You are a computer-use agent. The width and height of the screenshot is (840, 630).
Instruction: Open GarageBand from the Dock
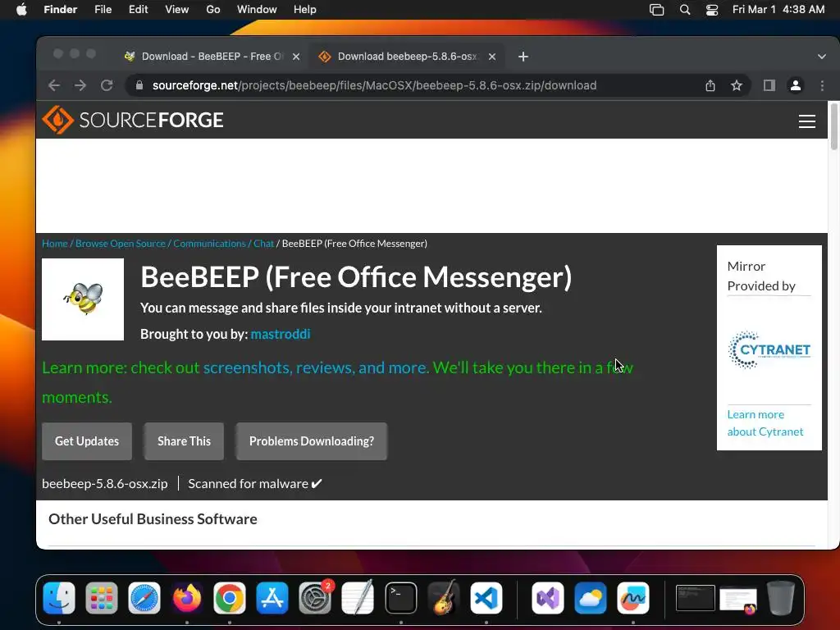tap(444, 597)
